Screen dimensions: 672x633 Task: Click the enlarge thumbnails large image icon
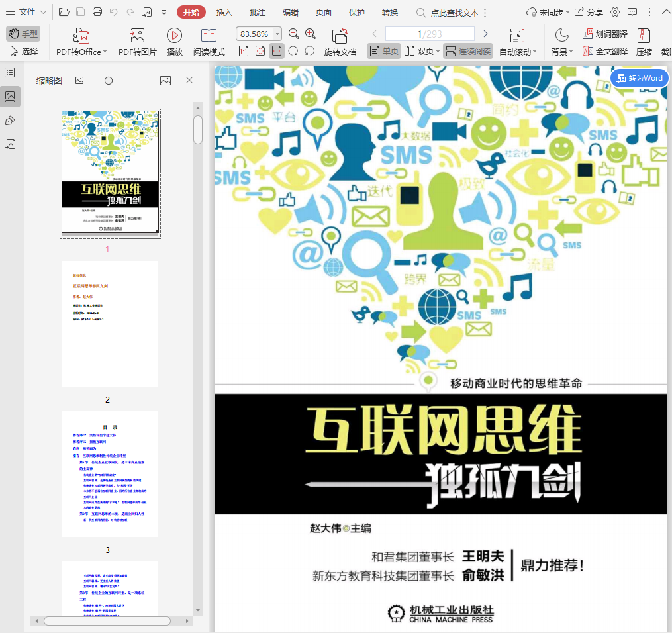166,80
